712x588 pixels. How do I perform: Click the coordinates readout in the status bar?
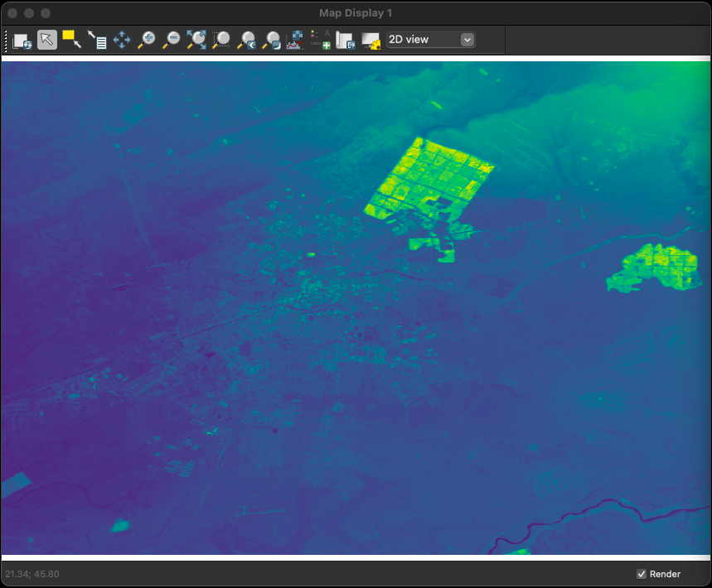coord(32,574)
